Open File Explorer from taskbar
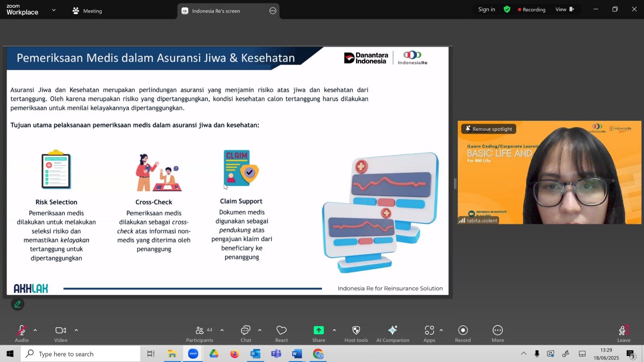This screenshot has height=362, width=644. click(172, 354)
